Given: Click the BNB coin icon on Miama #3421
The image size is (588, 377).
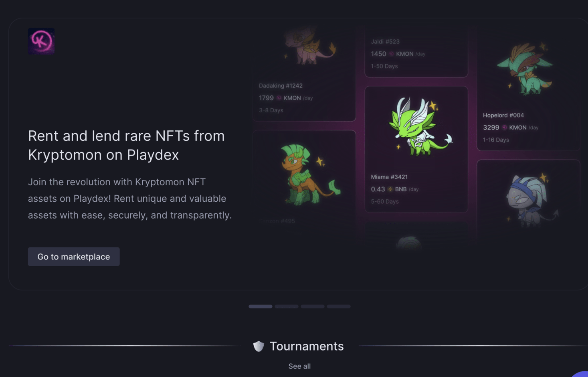Looking at the screenshot, I should pos(390,189).
